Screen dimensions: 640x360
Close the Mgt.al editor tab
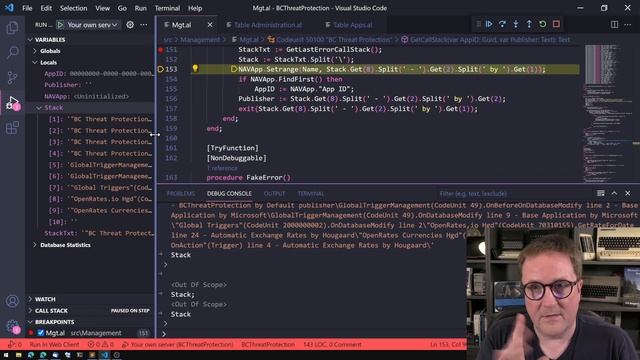coord(210,25)
